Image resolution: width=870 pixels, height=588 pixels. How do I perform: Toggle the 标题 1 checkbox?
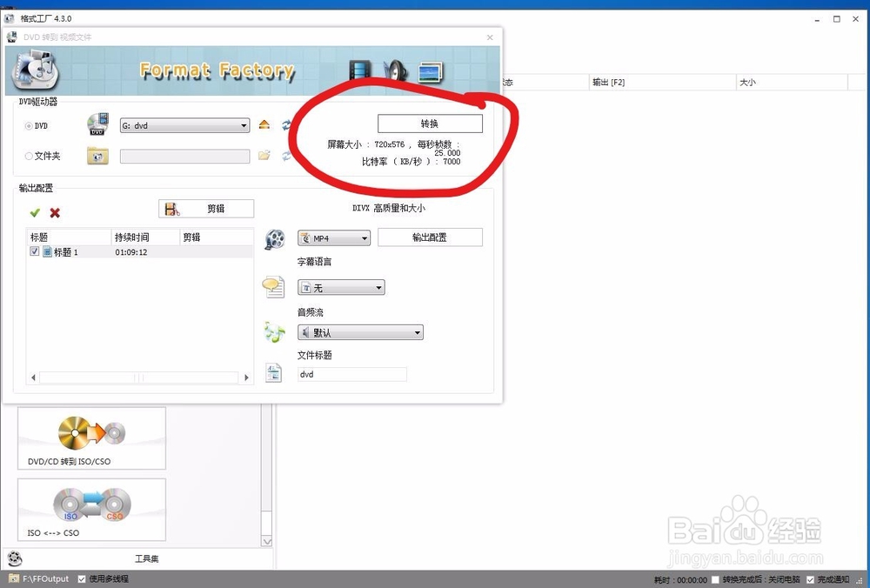point(35,251)
